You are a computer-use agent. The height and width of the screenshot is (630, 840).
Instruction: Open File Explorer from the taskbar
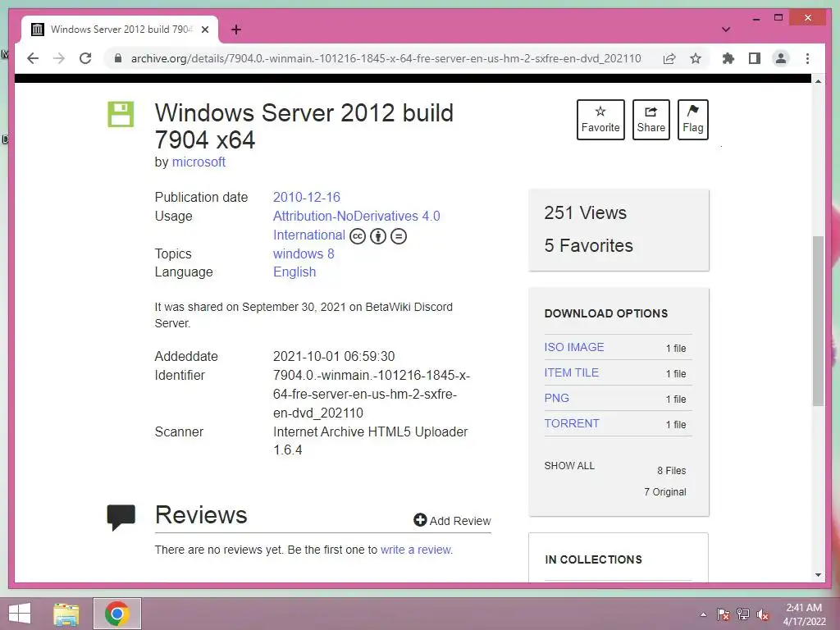pos(66,614)
